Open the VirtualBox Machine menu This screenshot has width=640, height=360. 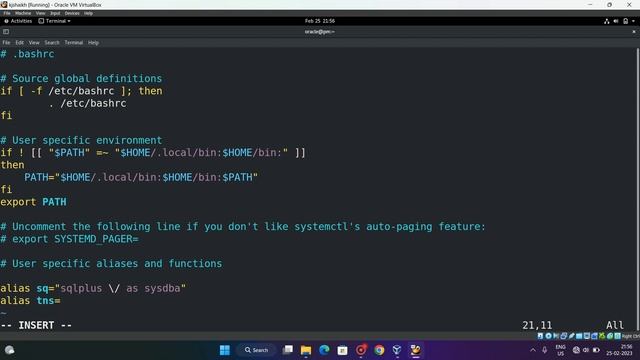pyautogui.click(x=23, y=13)
